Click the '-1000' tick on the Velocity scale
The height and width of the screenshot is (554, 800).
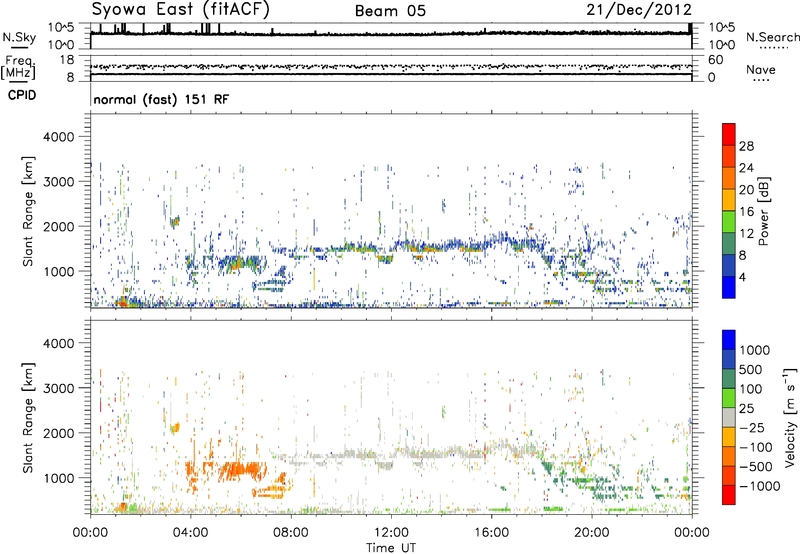coord(759,486)
